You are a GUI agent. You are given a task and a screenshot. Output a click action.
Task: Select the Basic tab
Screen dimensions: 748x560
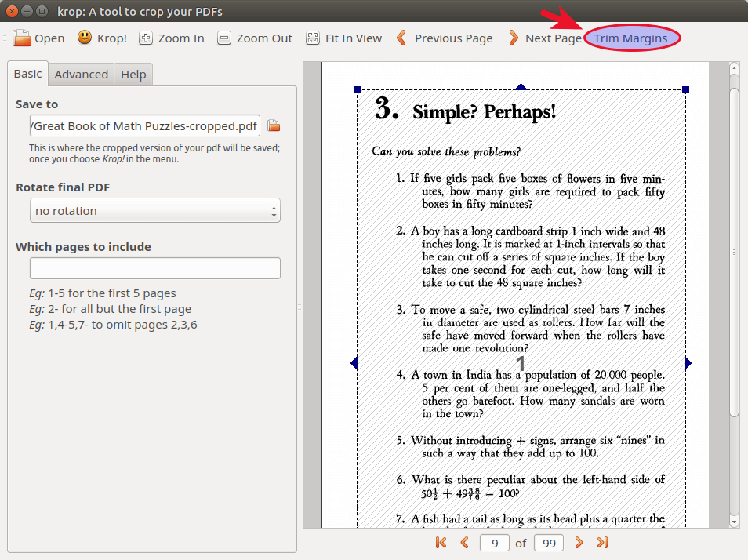[27, 74]
